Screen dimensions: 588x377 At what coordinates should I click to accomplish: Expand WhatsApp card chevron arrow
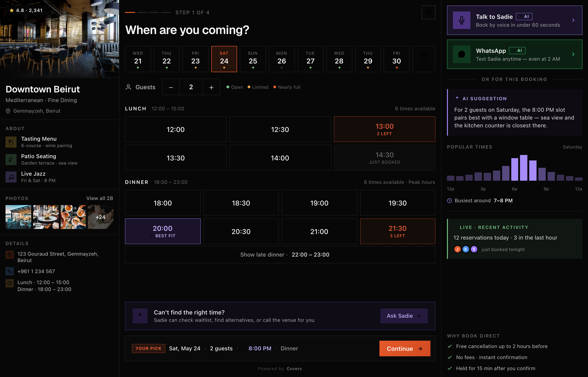tap(573, 54)
